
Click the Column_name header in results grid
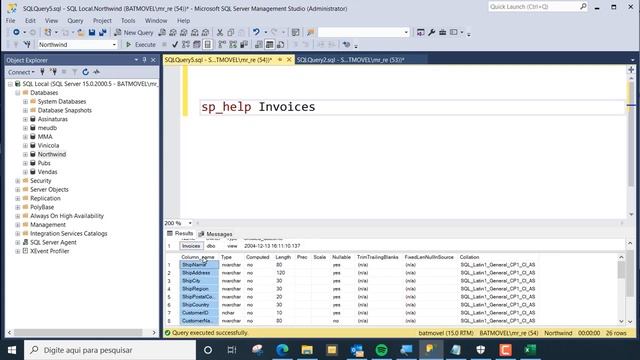pyautogui.click(x=198, y=257)
